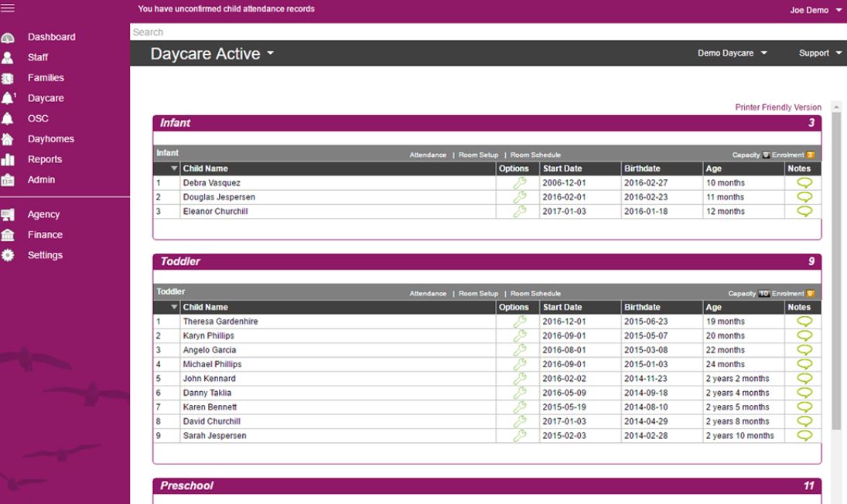
Task: Open options wrench for Michael Phillips
Action: (520, 364)
